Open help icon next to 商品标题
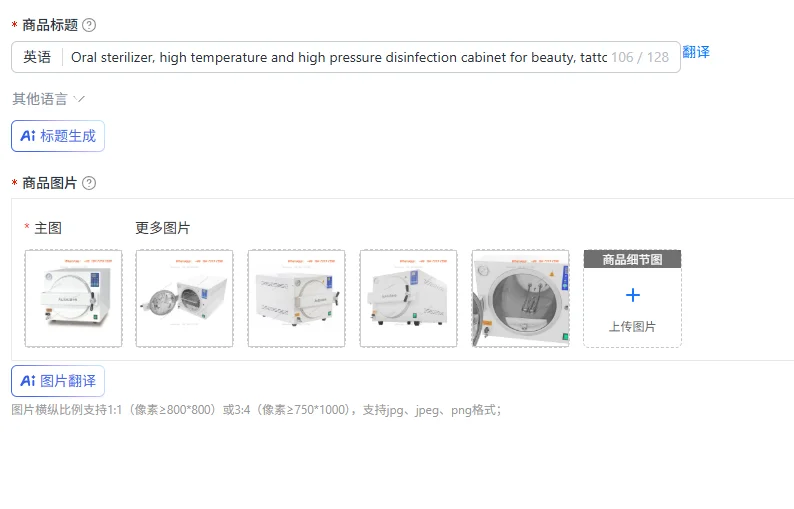The width and height of the screenshot is (794, 509). tap(89, 25)
